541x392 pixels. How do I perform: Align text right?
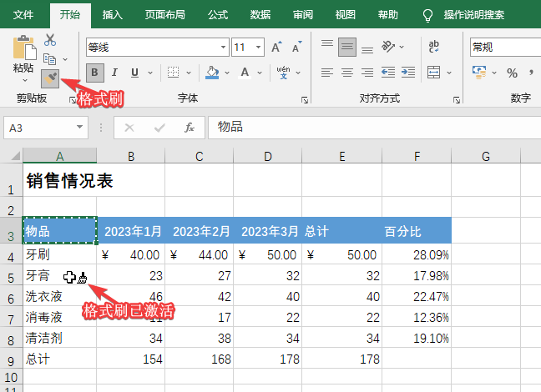[367, 73]
